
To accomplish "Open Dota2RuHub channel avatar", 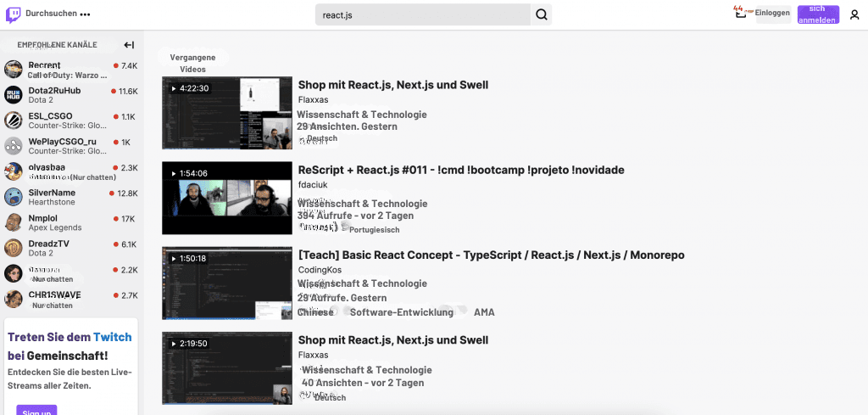I will 14,95.
